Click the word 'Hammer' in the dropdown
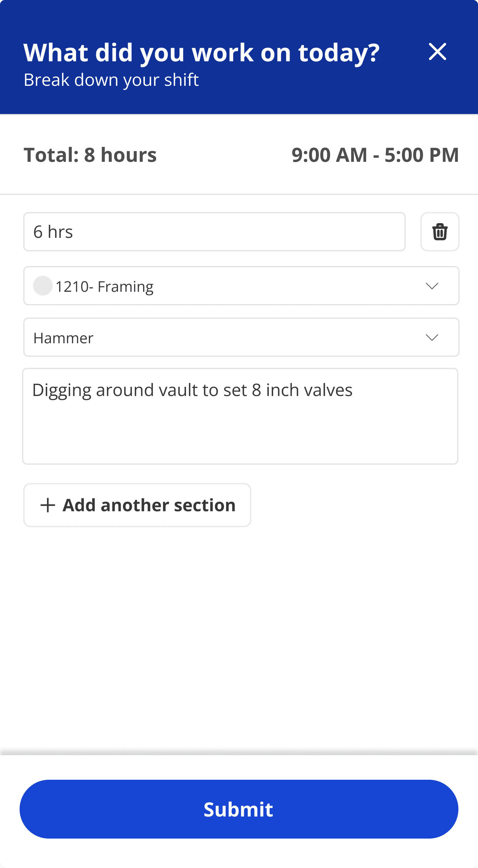The image size is (478, 868). (x=63, y=338)
